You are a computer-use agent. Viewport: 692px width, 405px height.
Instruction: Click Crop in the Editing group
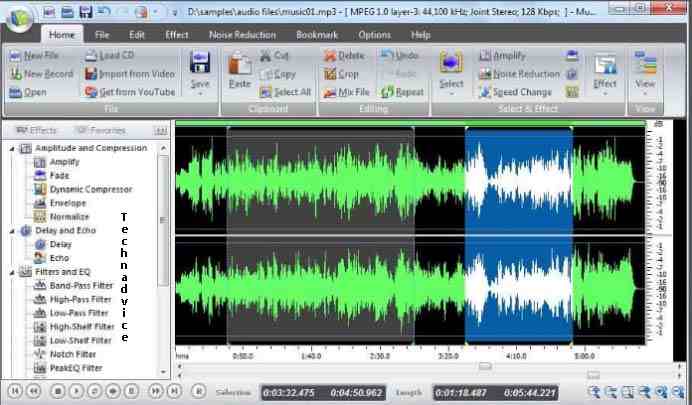(x=341, y=74)
